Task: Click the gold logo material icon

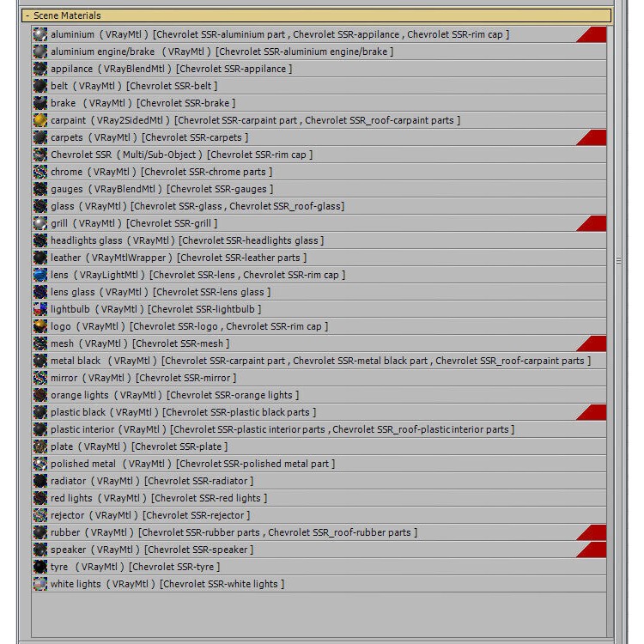Action: click(x=40, y=326)
